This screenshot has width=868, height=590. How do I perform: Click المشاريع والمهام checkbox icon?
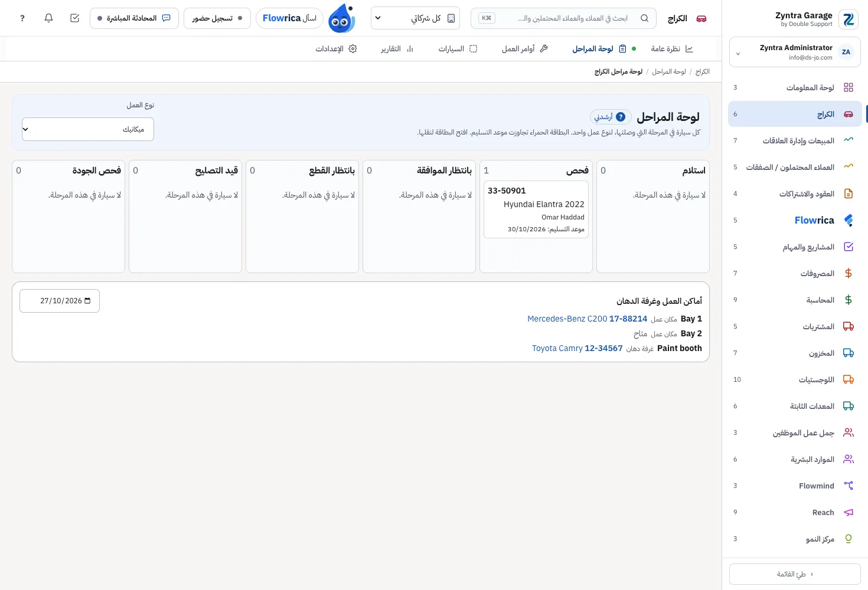[849, 247]
